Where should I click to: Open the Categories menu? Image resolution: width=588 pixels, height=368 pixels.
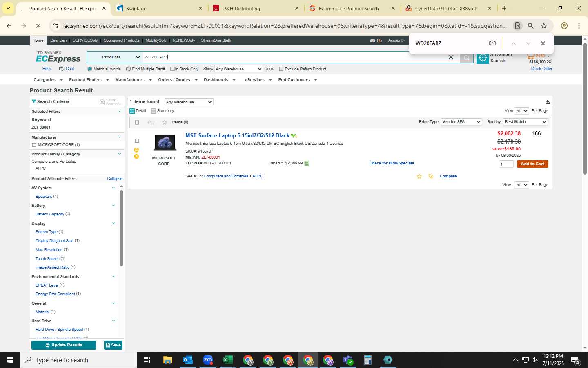48,80
